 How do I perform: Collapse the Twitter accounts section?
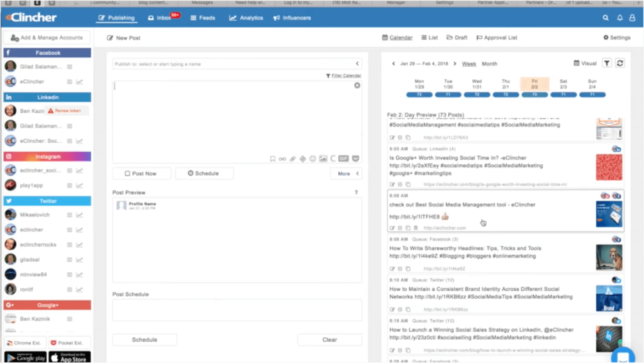[x=47, y=201]
